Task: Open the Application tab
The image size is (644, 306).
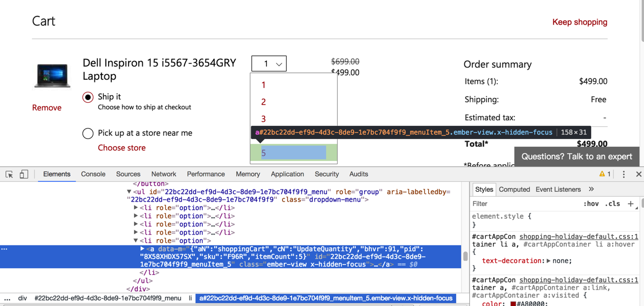Action: coord(288,174)
